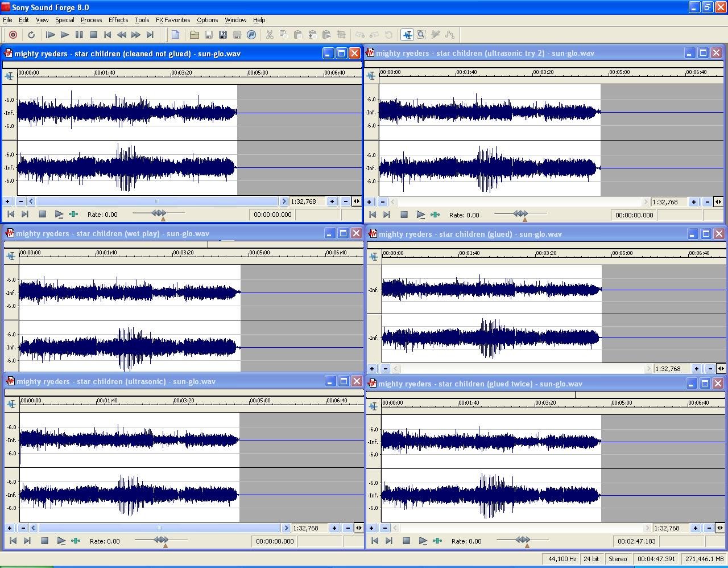Viewport: 728px width, 568px height.
Task: Click the Copy icon in toolbar
Action: [284, 35]
